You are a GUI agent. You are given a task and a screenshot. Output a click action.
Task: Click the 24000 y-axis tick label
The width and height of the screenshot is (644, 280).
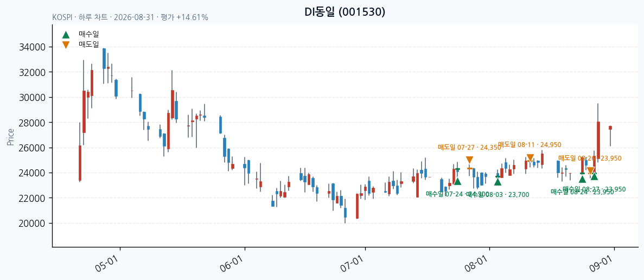(x=32, y=173)
